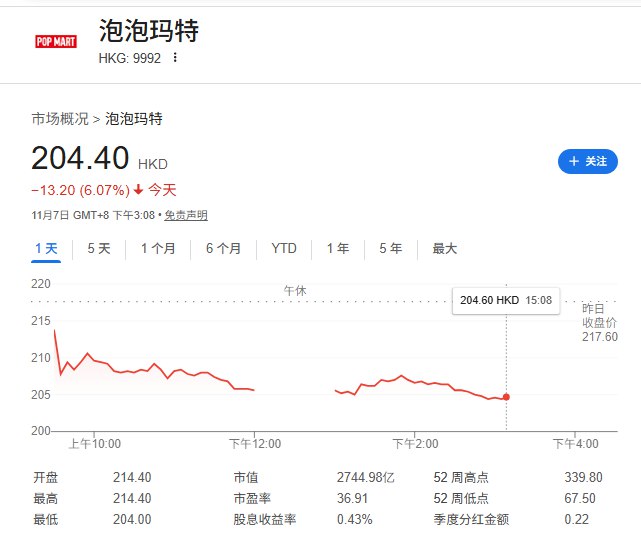Click the 204.40 current price
This screenshot has height=538, width=641.
tap(80, 158)
